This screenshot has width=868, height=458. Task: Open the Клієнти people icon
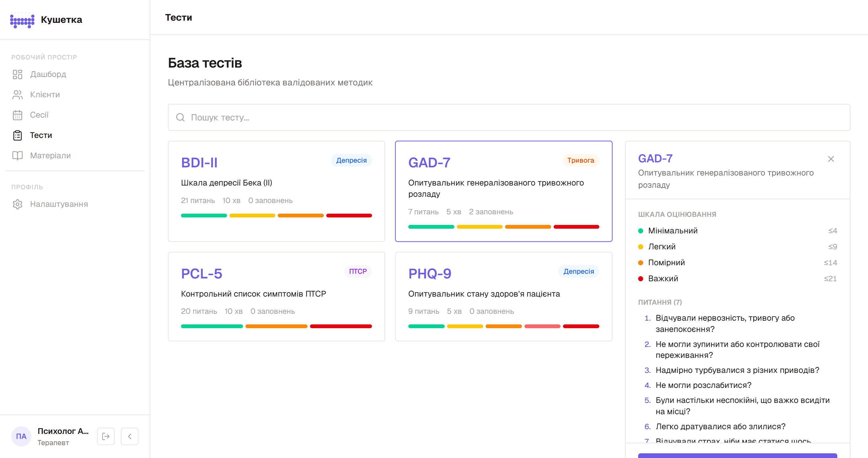point(17,94)
